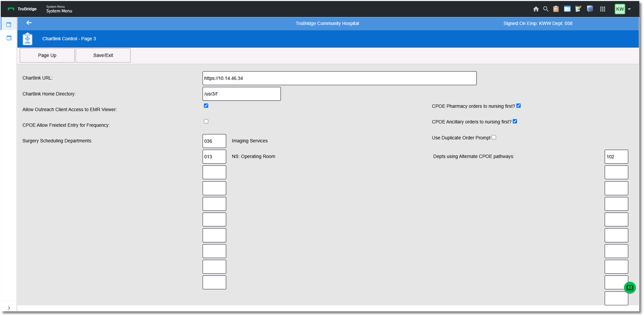Expand the dropdown arrow beside KW avatar

[x=629, y=9]
